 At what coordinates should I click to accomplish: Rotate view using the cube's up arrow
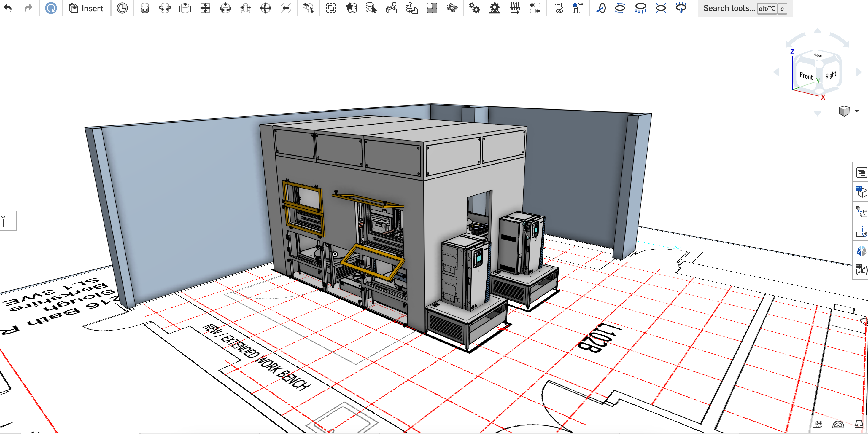(818, 31)
